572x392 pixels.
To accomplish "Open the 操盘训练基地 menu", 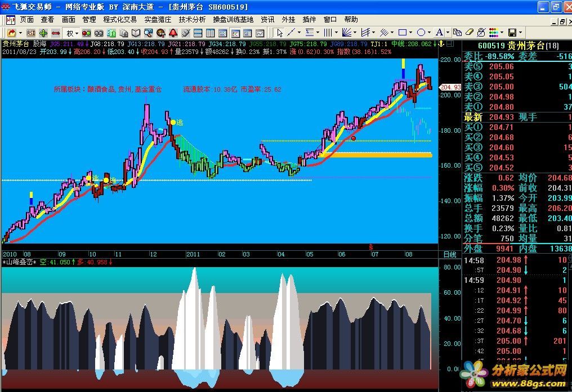I will click(233, 19).
